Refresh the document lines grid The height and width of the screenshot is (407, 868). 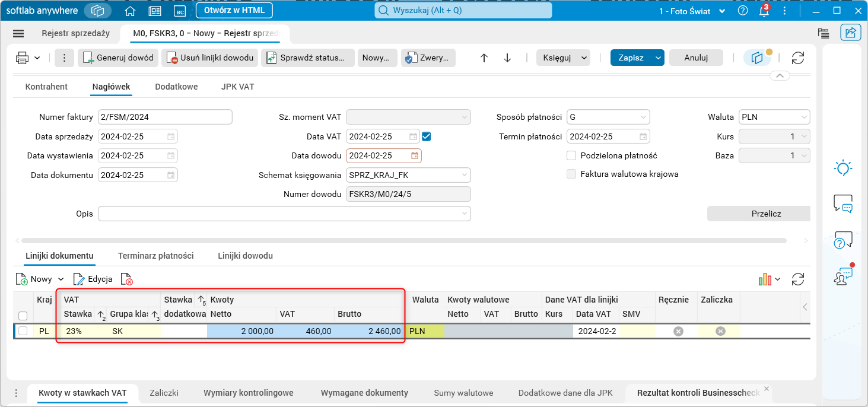(x=798, y=279)
